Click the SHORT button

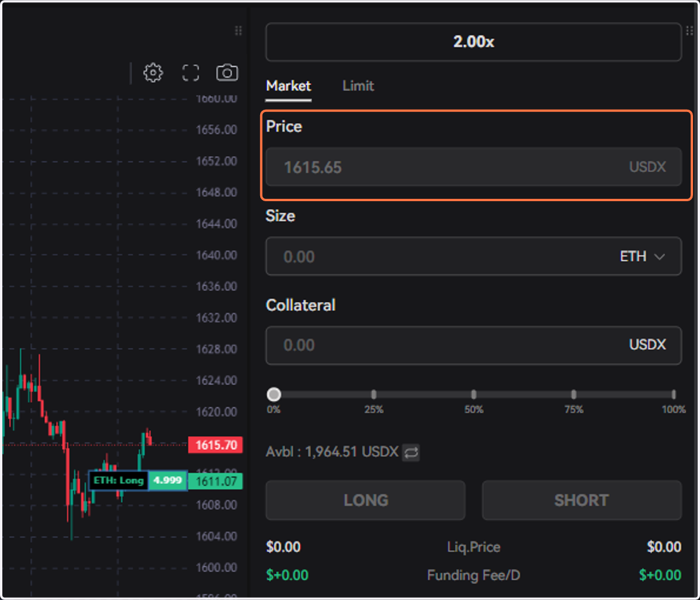pos(582,500)
